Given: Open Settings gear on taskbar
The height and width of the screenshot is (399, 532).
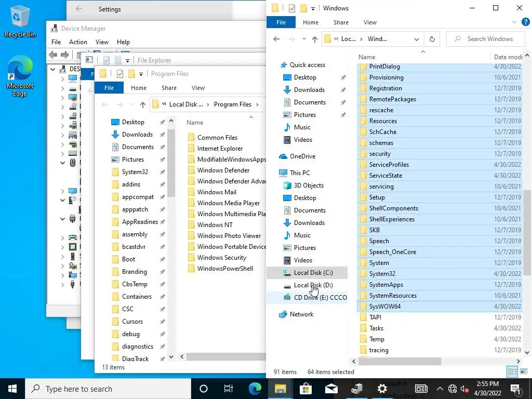Looking at the screenshot, I should [382, 389].
